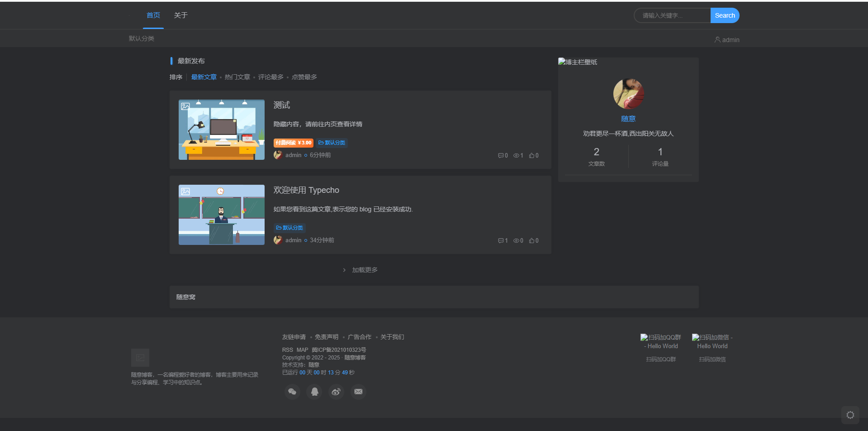Open the 欢迎使用 Typecho post title

(306, 190)
